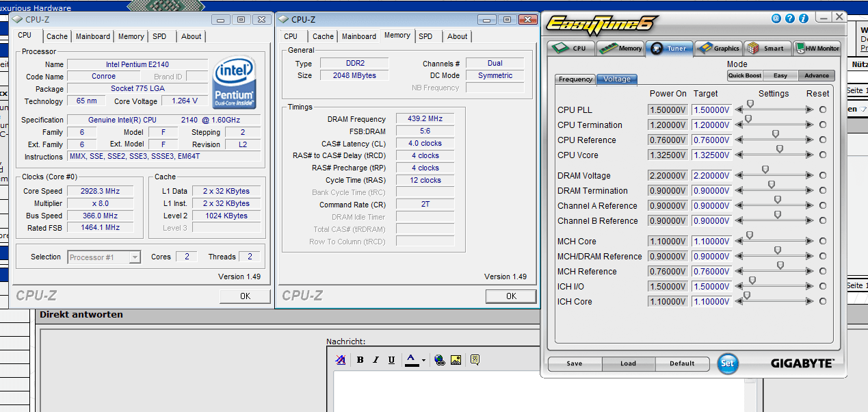This screenshot has height=412, width=868.
Task: Click the left arrow of the ICH I/O slider
Action: [x=739, y=286]
